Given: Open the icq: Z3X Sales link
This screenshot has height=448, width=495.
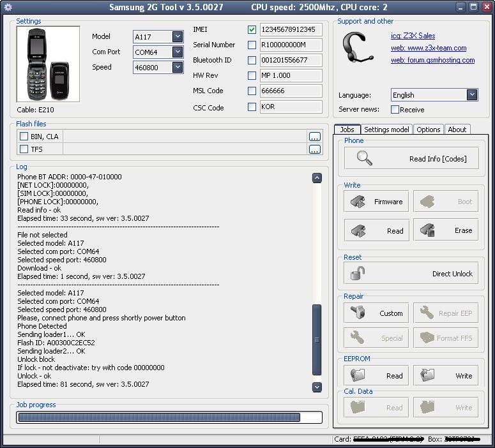Looking at the screenshot, I should click(x=413, y=36).
